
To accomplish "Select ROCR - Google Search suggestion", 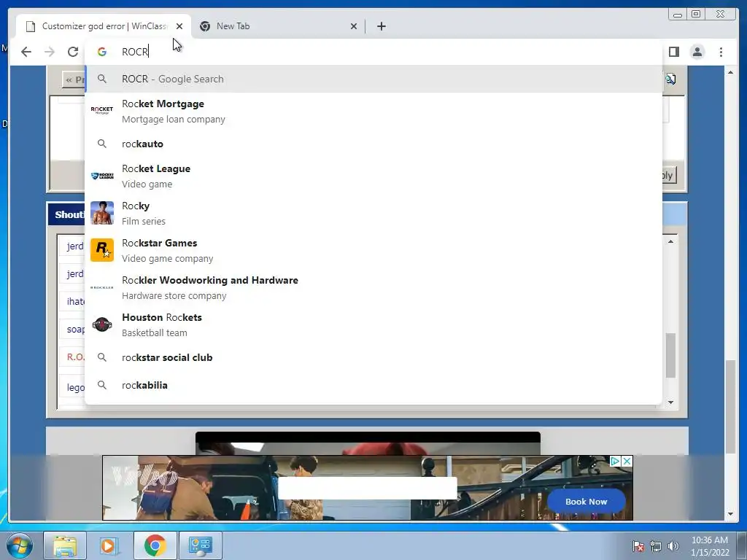I will click(x=373, y=79).
